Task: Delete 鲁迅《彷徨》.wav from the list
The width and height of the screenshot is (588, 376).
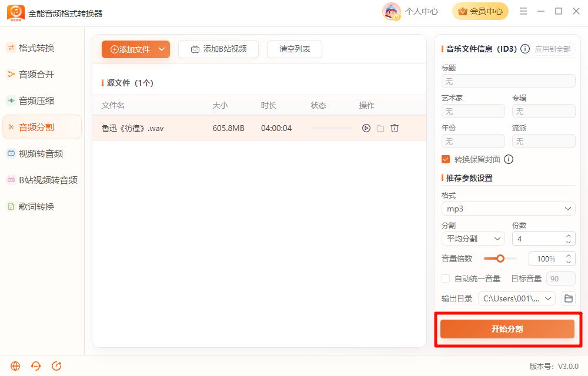Action: (395, 128)
